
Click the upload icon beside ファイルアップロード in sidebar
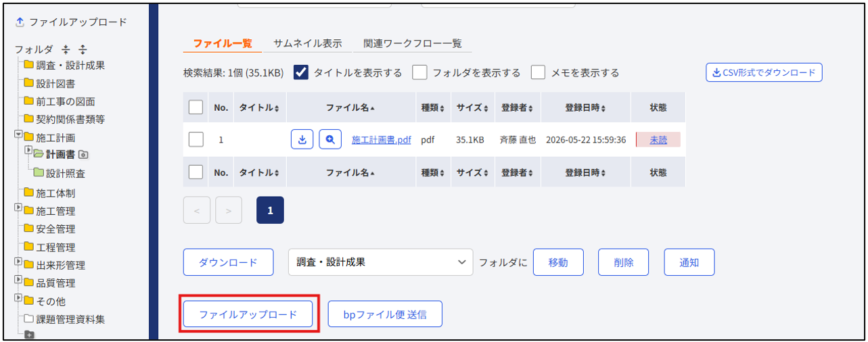20,22
